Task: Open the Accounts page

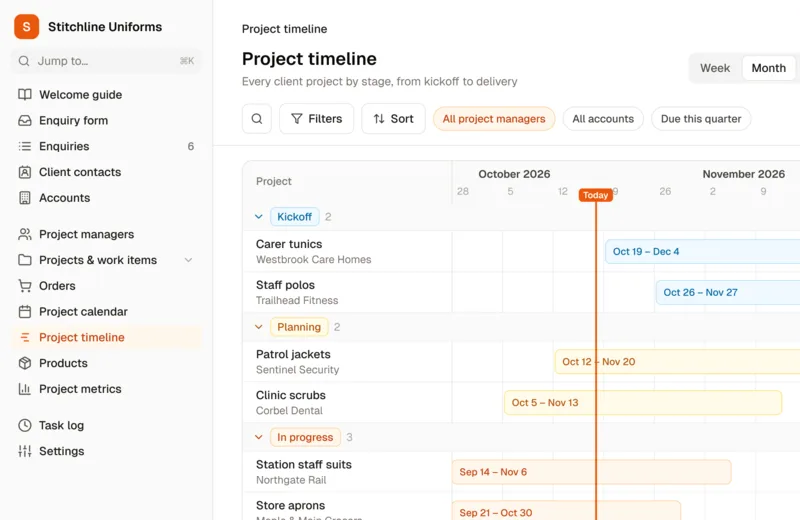Action: coord(107,198)
